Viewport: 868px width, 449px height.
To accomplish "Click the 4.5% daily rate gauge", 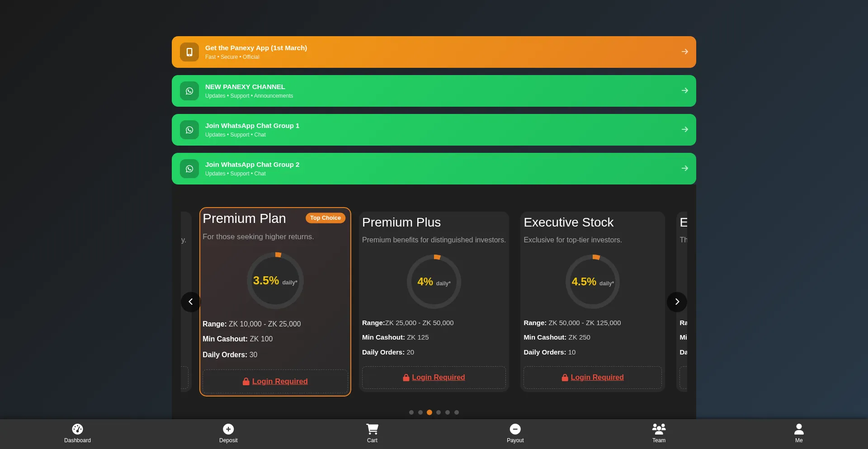I will [593, 282].
